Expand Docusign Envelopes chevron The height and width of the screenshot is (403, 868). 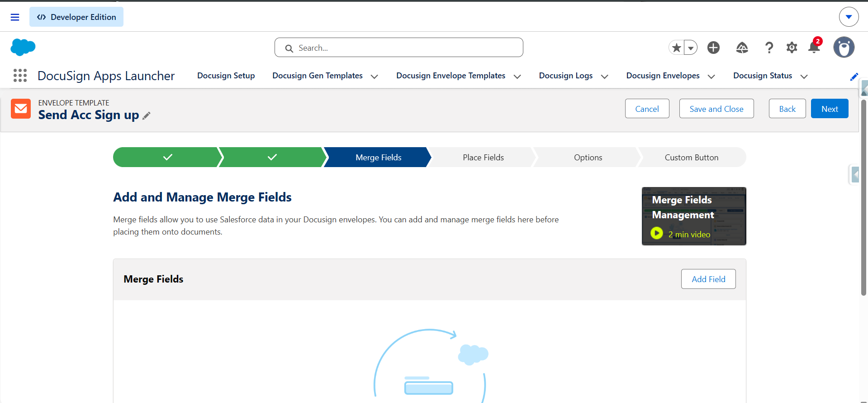point(711,77)
